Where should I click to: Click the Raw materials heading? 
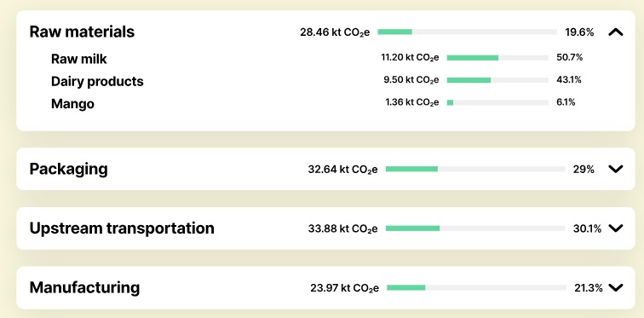[82, 32]
